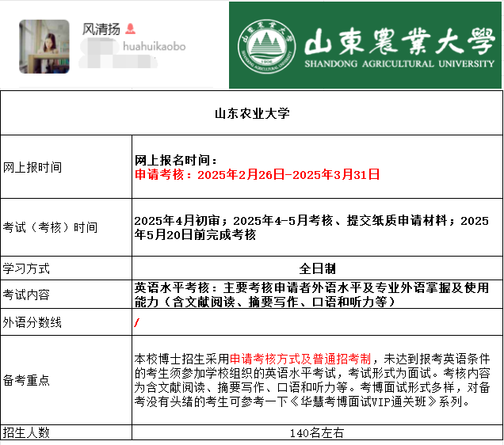Select the bold 网上报名时间： heading
504x445 pixels.
pyautogui.click(x=176, y=160)
